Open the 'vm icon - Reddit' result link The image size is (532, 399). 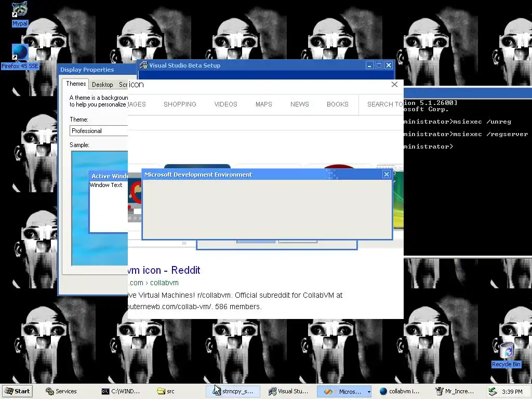(x=164, y=270)
